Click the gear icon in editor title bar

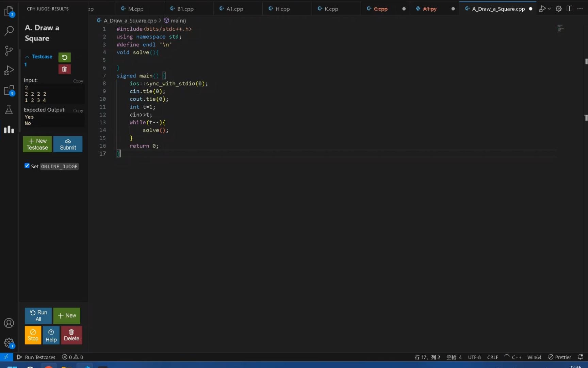coord(559,9)
